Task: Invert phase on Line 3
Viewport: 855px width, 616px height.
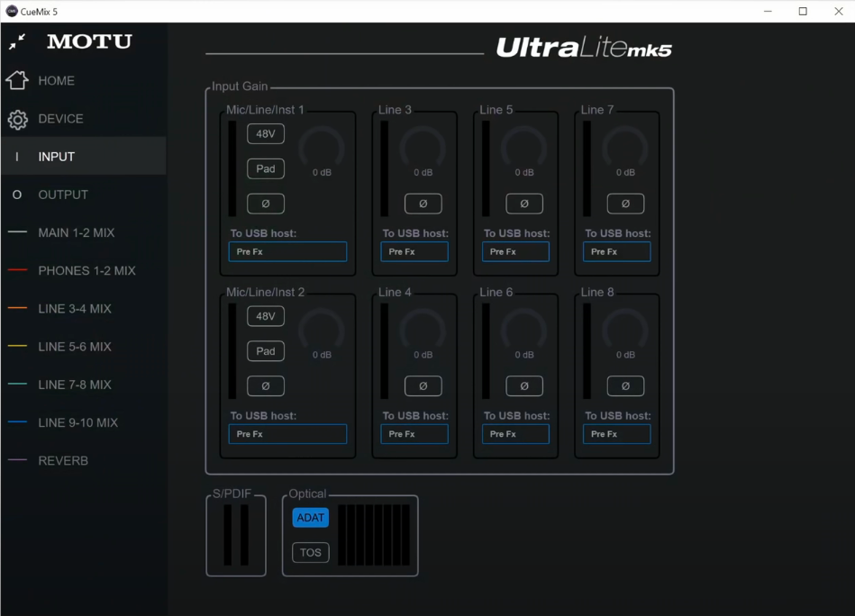Action: tap(423, 204)
